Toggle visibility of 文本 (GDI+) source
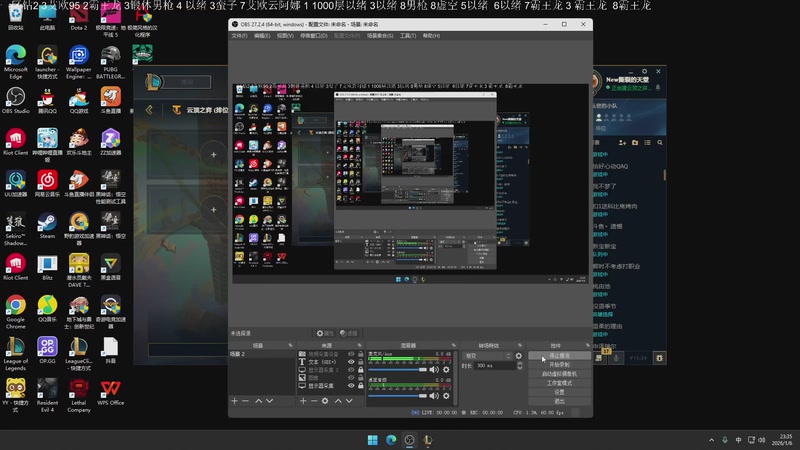Viewport: 800px width, 450px height. tap(350, 362)
